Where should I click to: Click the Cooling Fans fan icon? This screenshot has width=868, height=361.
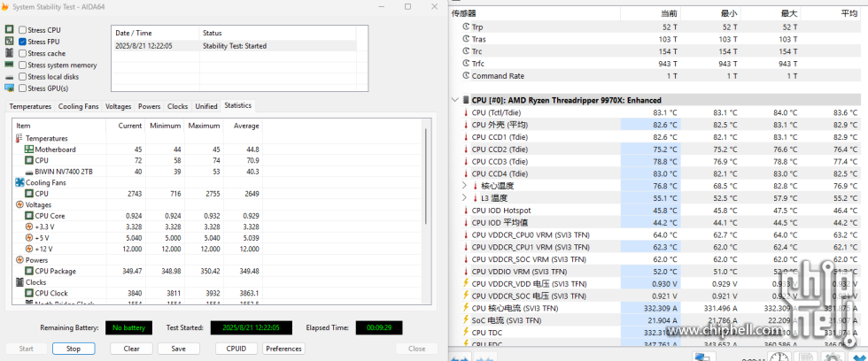[19, 182]
